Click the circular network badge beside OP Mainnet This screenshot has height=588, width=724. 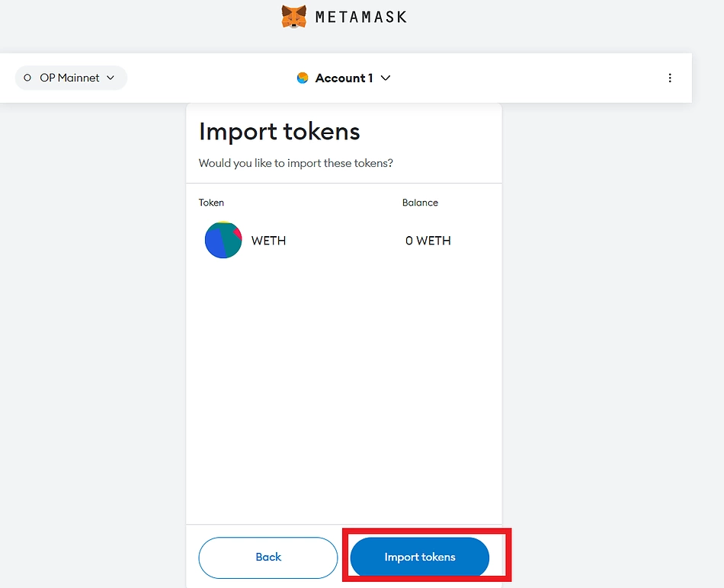27,78
